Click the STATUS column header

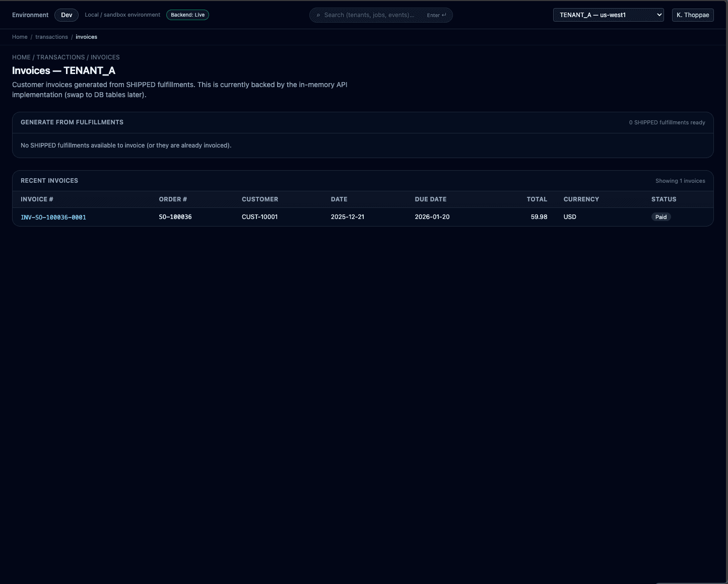tap(664, 199)
